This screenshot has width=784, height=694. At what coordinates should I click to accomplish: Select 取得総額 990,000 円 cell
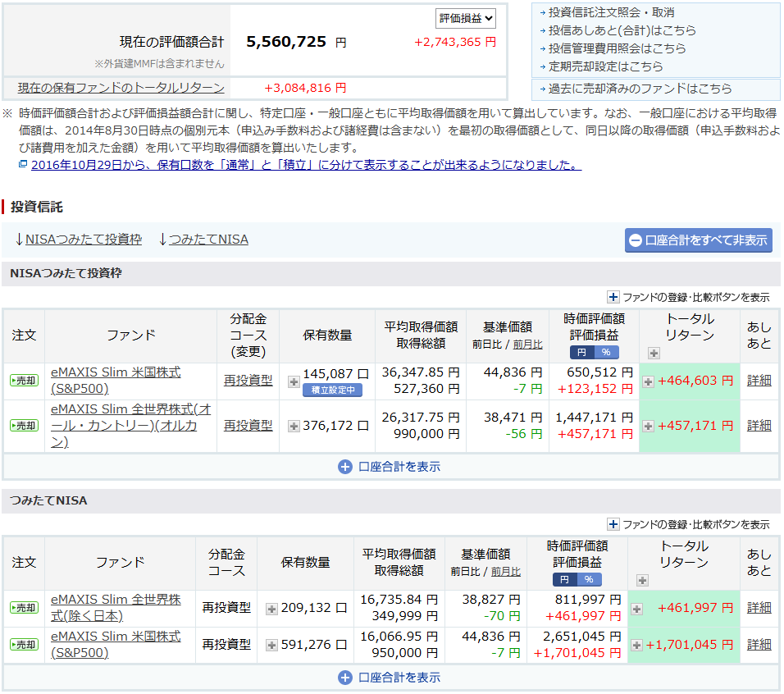pos(426,433)
